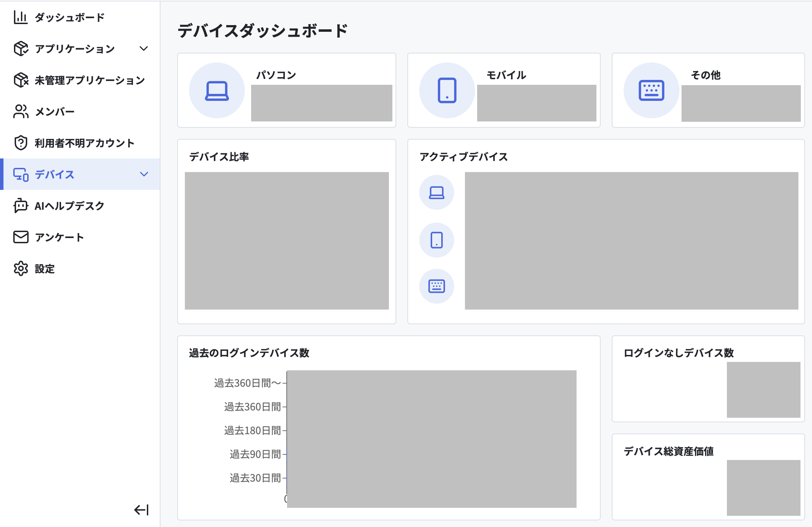Click the その他 card title
This screenshot has width=812, height=527.
(706, 75)
